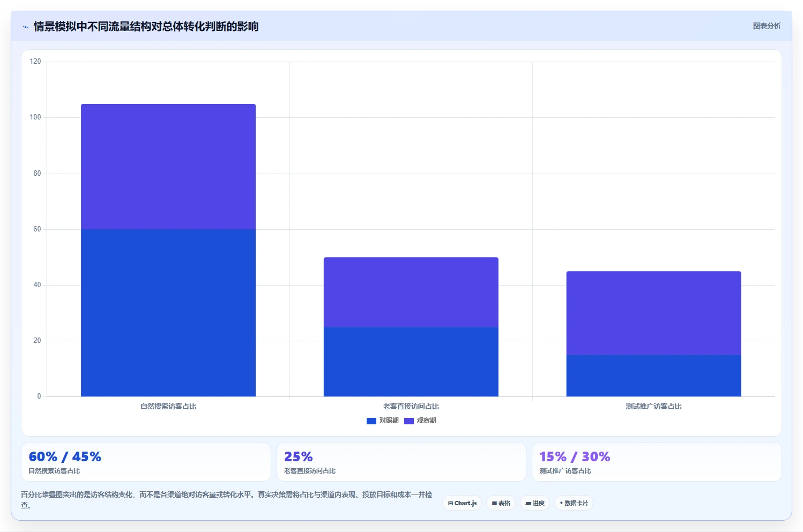Click the small chart icon beside the title

(x=25, y=27)
